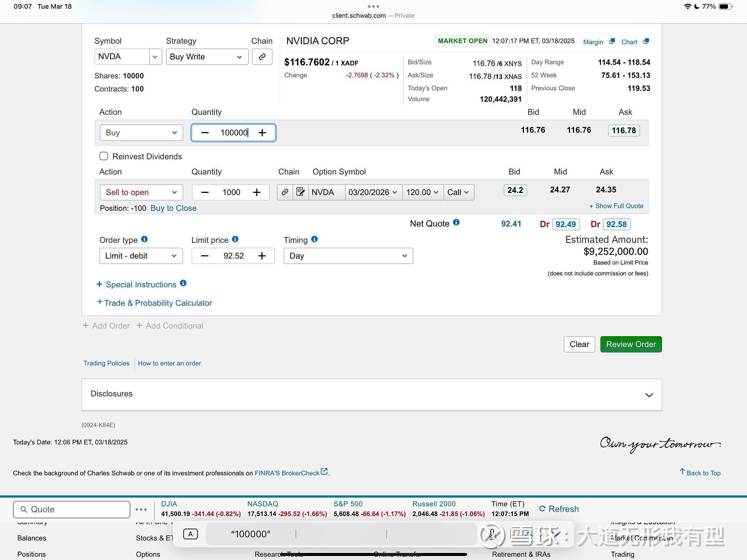Click the Chart link
The width and height of the screenshot is (747, 560).
click(x=629, y=42)
